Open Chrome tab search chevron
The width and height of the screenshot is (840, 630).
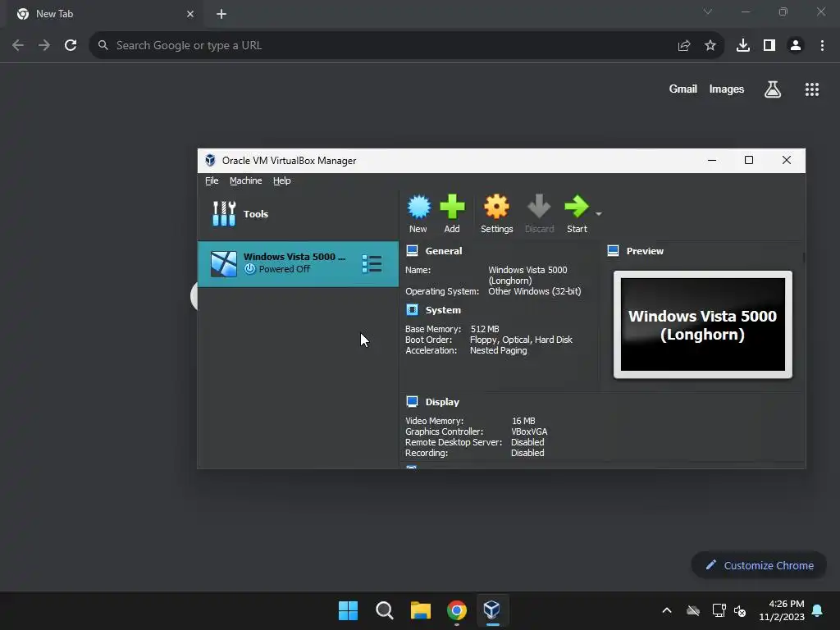(708, 11)
